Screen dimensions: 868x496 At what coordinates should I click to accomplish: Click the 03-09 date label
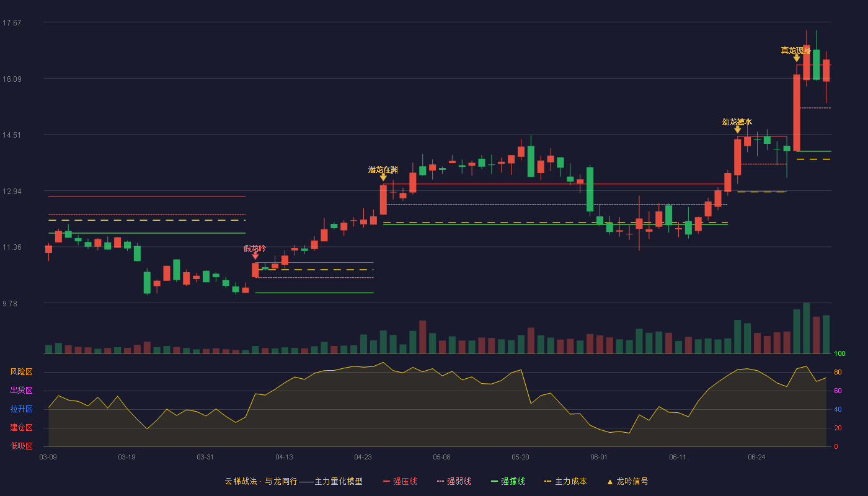48,457
